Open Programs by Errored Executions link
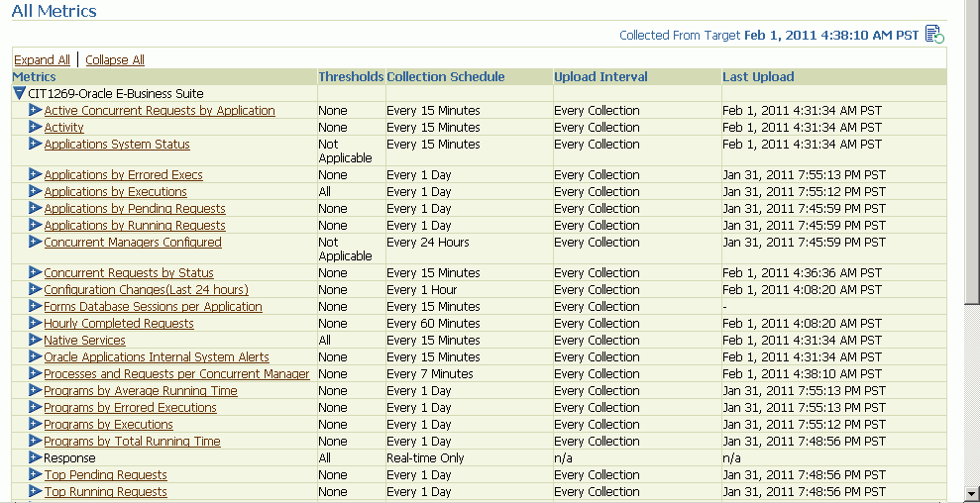This screenshot has height=503, width=980. 130,408
